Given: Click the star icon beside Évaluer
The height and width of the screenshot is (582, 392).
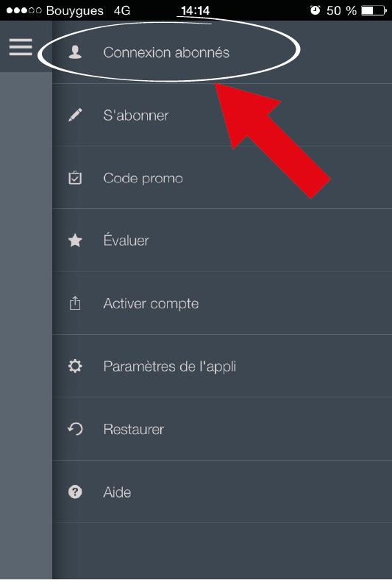Looking at the screenshot, I should click(75, 241).
